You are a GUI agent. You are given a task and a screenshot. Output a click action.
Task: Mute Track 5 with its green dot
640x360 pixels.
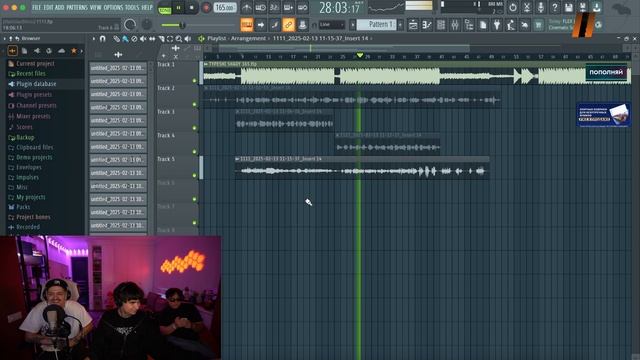(x=195, y=176)
